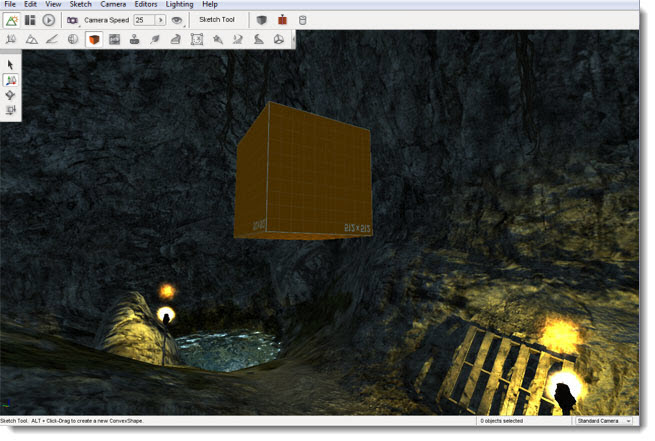Expand the Camera Speed arrow button
The height and width of the screenshot is (441, 655).
(160, 20)
